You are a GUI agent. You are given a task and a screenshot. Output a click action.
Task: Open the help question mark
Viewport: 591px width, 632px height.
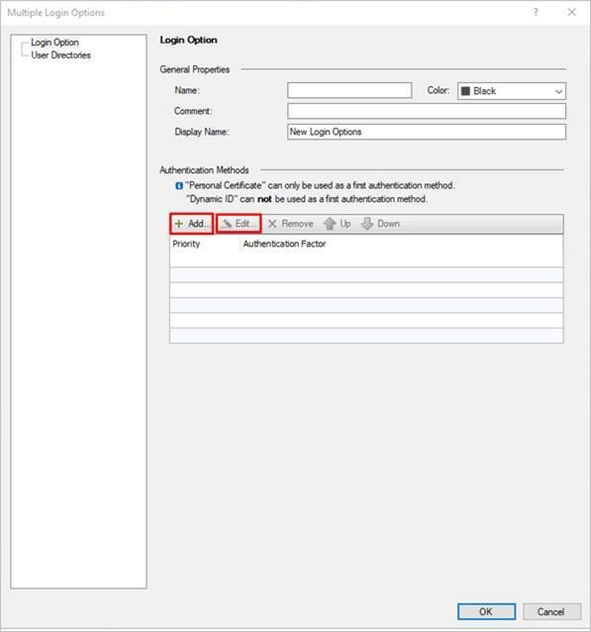(x=536, y=12)
